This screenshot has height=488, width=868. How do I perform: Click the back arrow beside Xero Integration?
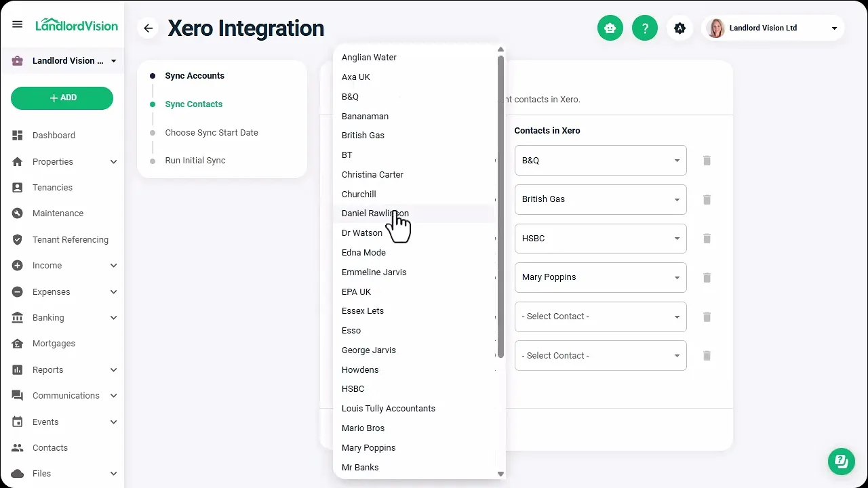149,28
